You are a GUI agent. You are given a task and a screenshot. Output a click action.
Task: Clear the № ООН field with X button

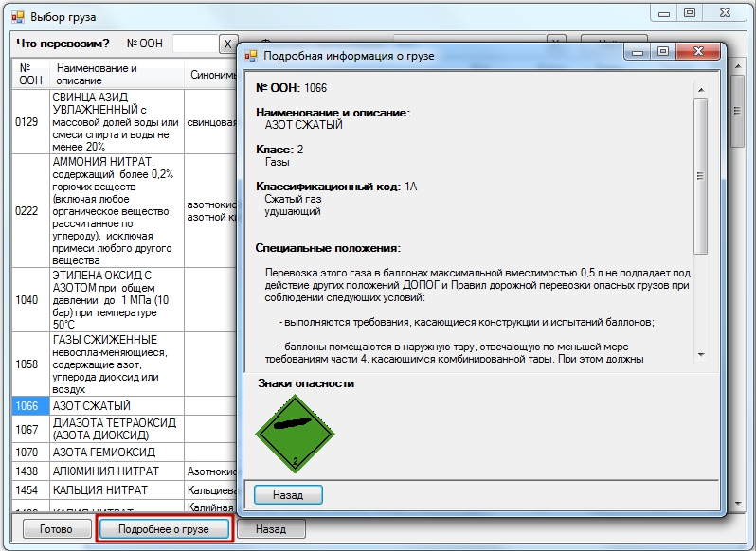(228, 44)
